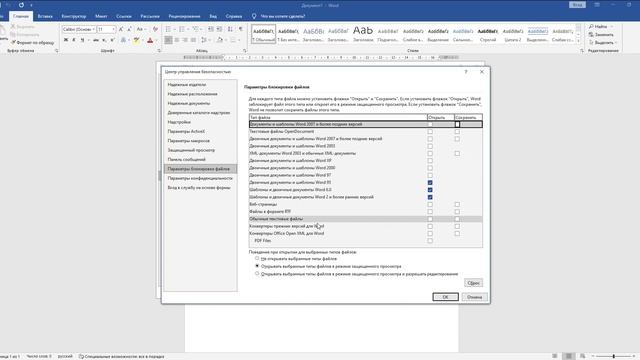Screen dimensions: 640x360
Task: Toggle strikethrough text icon
Action: coord(96,40)
